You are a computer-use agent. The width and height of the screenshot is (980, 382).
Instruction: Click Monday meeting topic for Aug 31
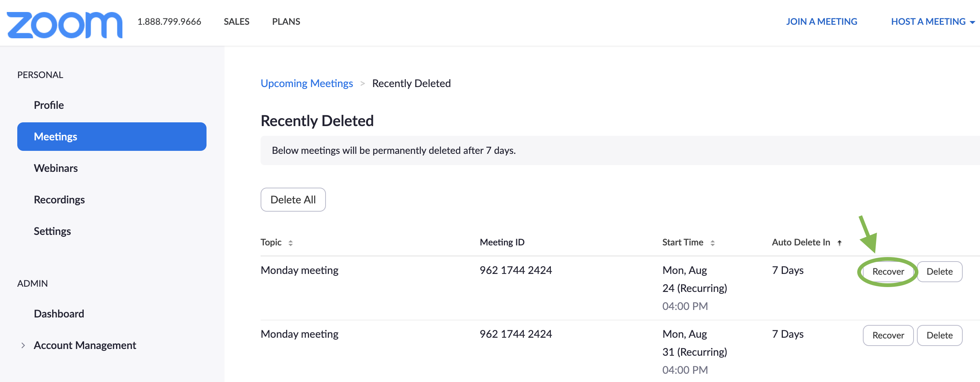[x=299, y=334]
